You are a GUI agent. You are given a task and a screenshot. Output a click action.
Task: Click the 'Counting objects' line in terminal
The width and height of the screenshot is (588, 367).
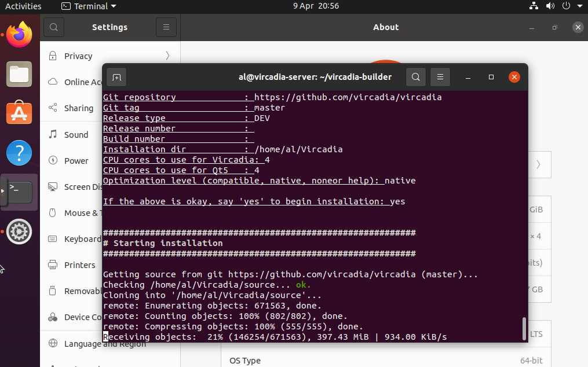225,316
